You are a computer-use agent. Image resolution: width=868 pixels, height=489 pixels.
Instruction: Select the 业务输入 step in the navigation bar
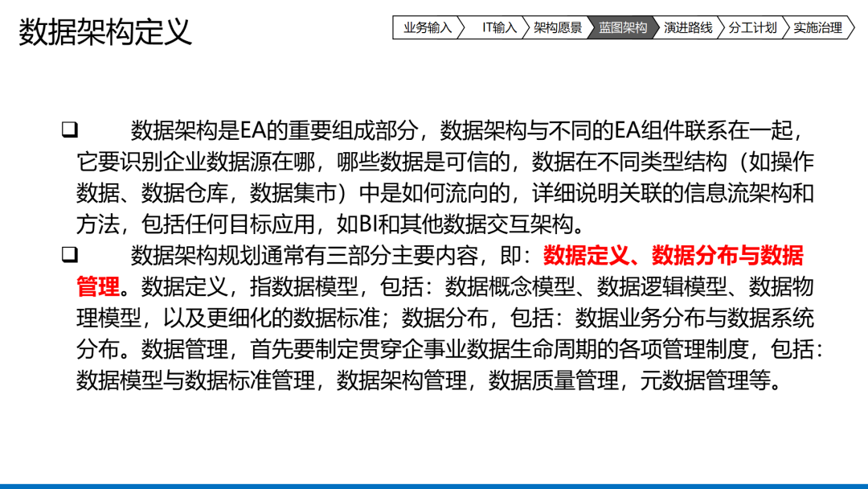pos(428,27)
